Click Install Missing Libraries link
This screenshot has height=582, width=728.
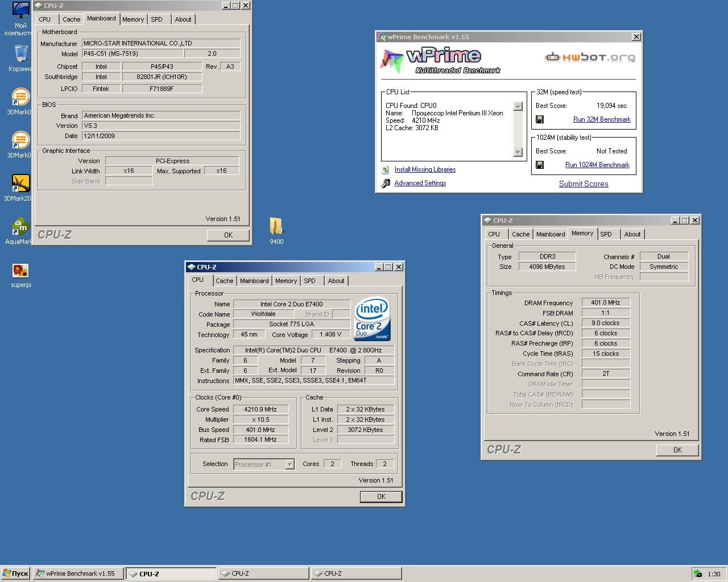pyautogui.click(x=425, y=169)
